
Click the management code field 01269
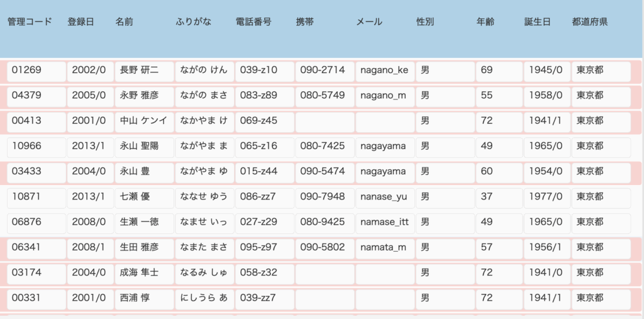[36, 70]
